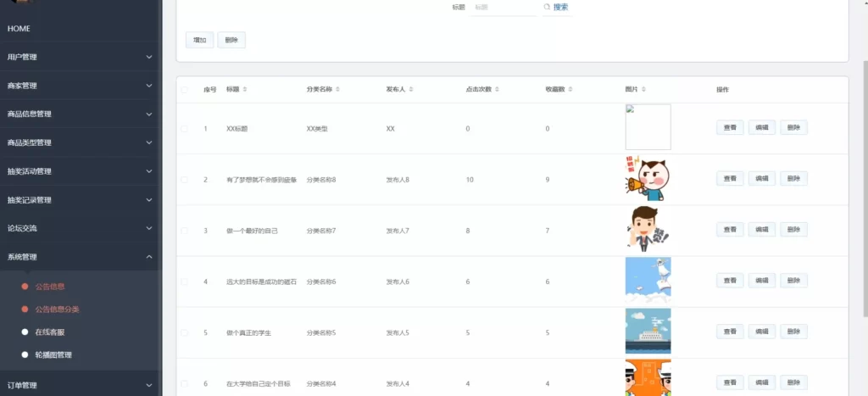868x396 pixels.
Task: Click the sort arrows next to 图片 header
Action: 644,90
